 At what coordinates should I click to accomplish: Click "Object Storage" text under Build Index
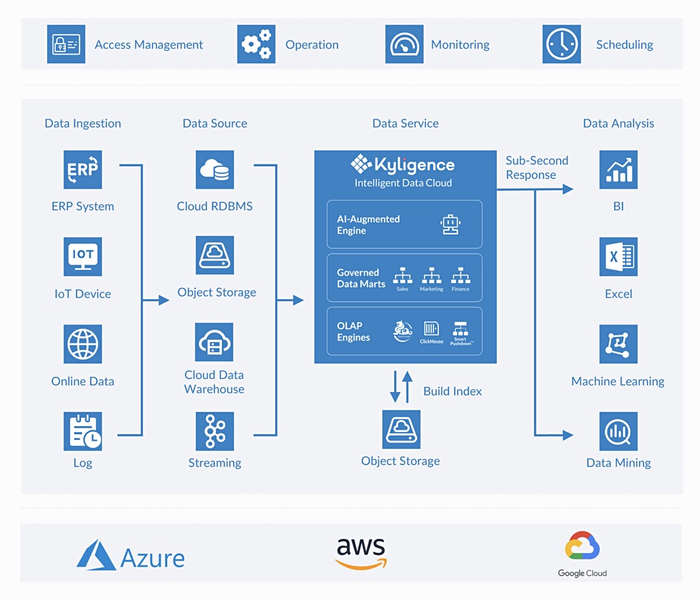(x=400, y=461)
